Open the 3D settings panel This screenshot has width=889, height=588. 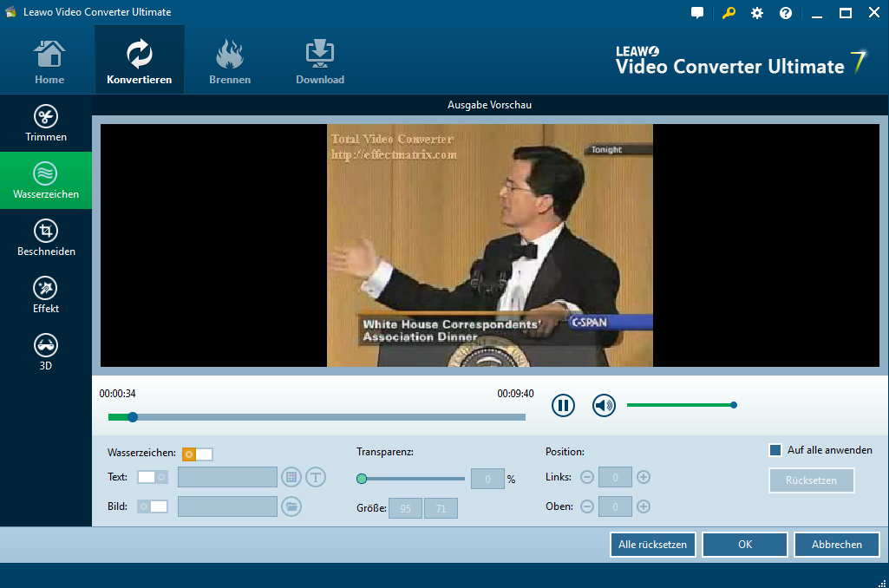pos(46,352)
